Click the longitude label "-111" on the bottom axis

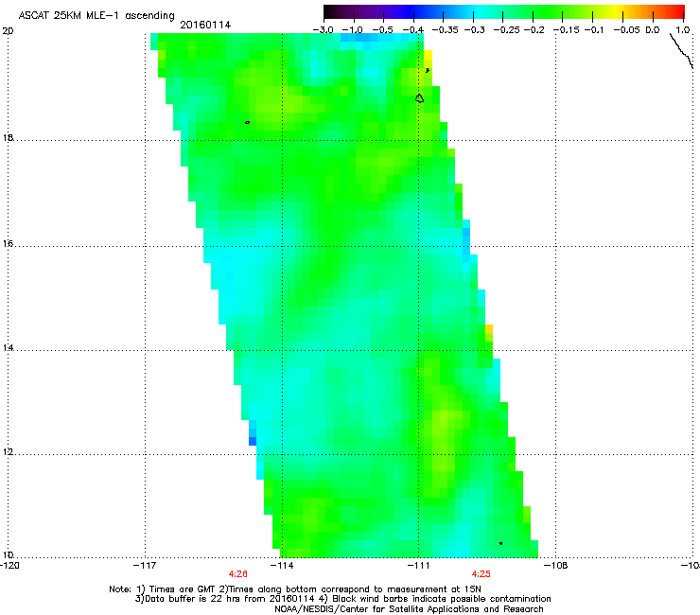418,566
